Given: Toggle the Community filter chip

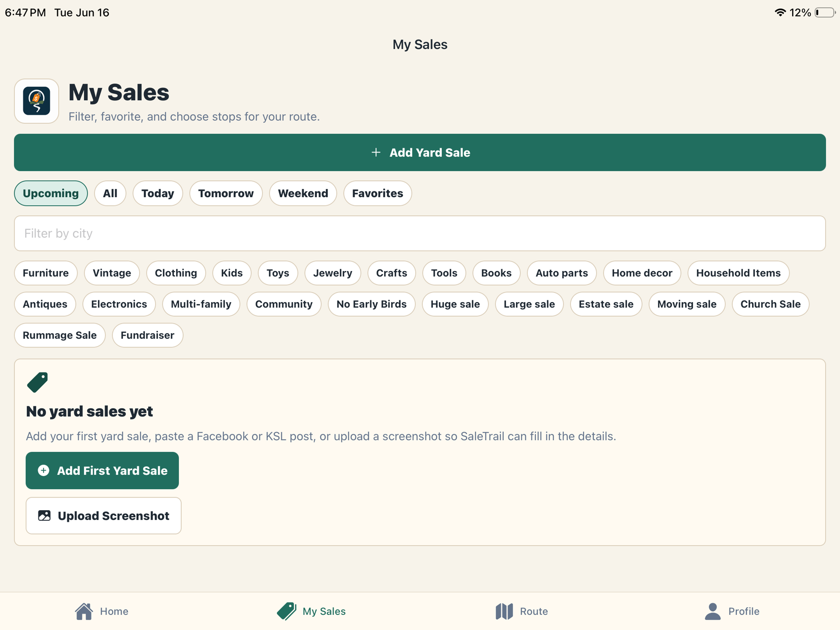Looking at the screenshot, I should (x=284, y=304).
